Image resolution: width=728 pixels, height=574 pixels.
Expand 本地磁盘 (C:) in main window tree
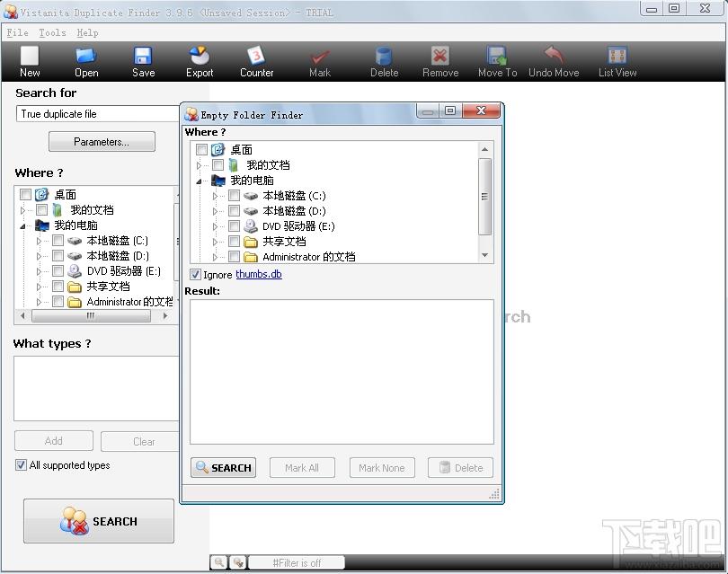(39, 241)
